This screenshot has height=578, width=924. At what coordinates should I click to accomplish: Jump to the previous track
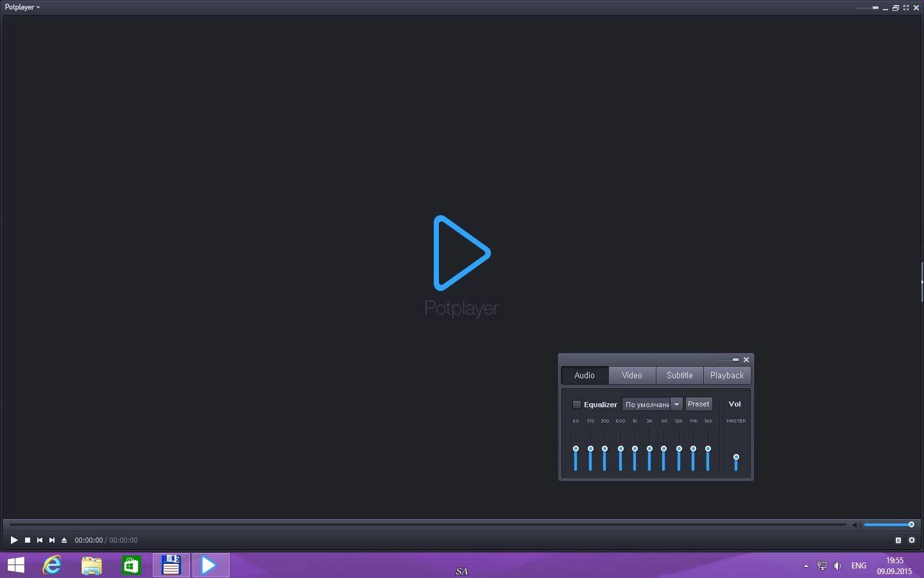(x=40, y=540)
